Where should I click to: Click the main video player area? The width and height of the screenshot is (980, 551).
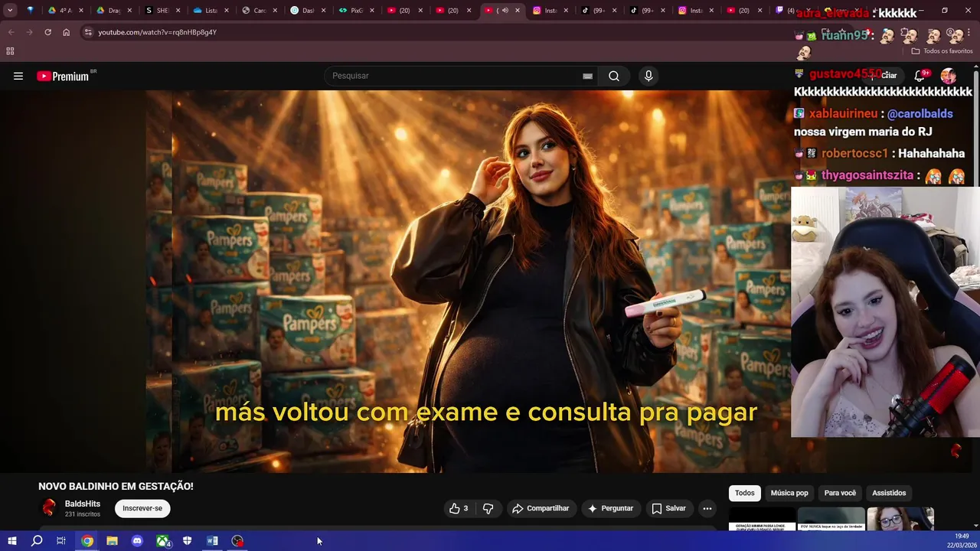click(x=395, y=281)
